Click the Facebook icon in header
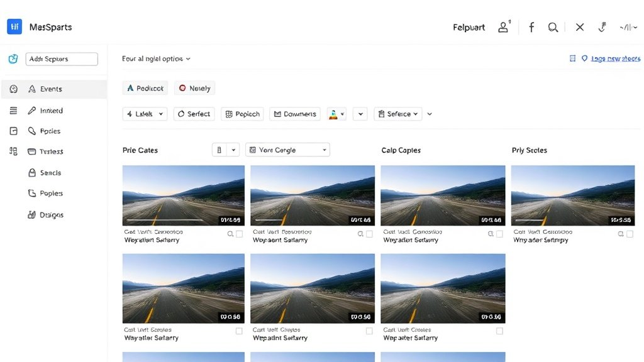 click(531, 27)
